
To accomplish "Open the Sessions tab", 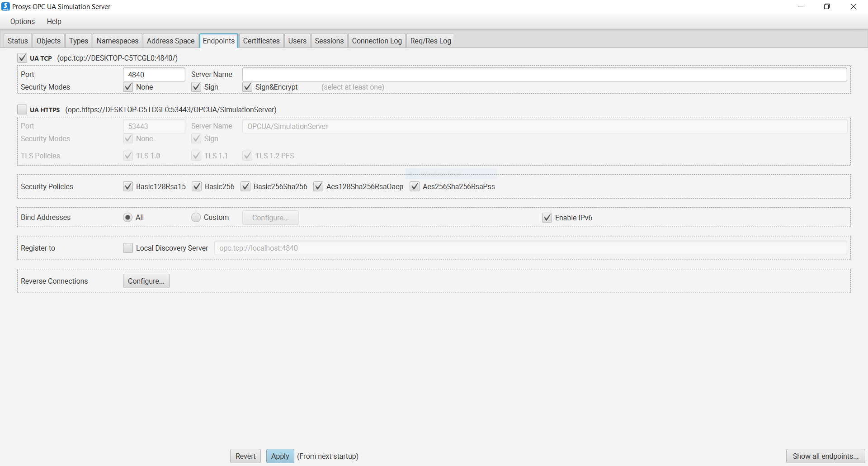I will [x=329, y=40].
